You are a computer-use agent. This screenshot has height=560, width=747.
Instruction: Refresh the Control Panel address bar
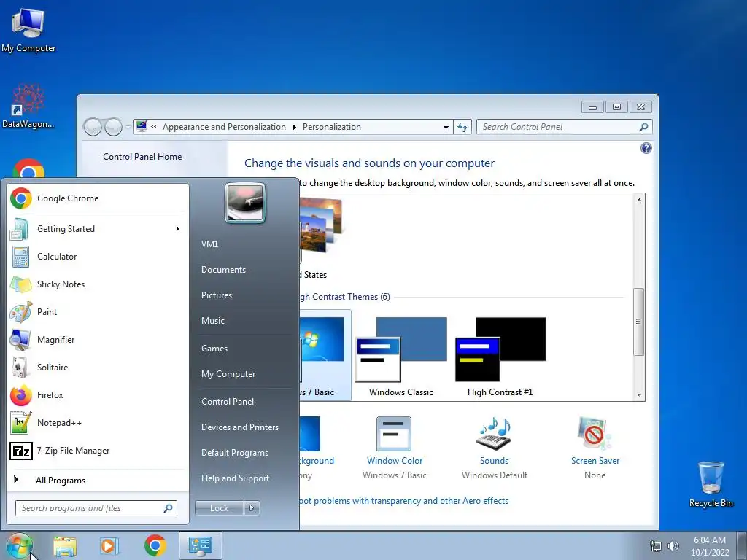point(462,127)
